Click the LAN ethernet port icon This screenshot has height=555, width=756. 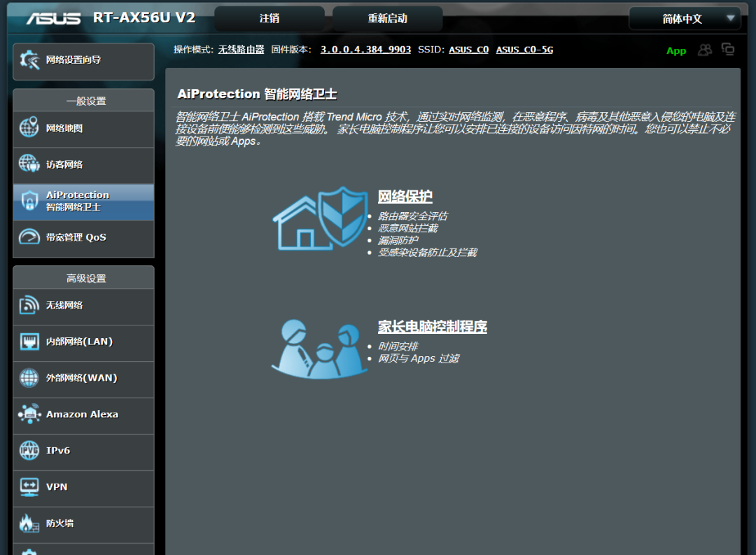coord(29,342)
